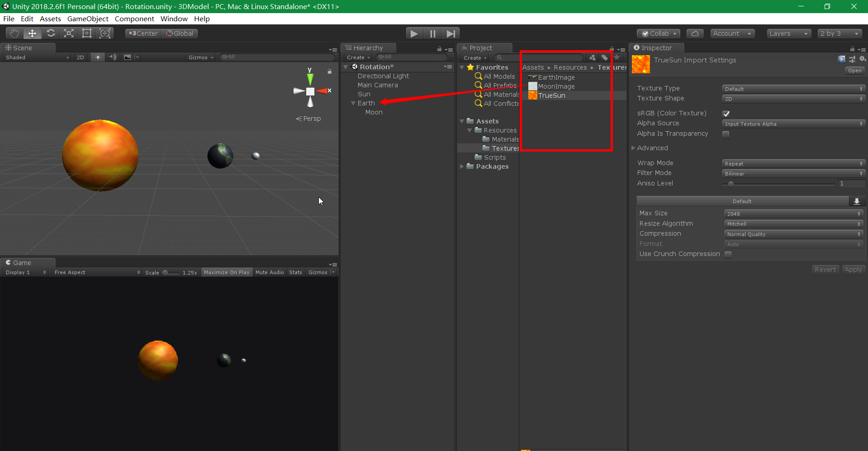Screen dimensions: 868x451
Task: Uncheck sRGB (Color Texture)
Action: pyautogui.click(x=726, y=113)
